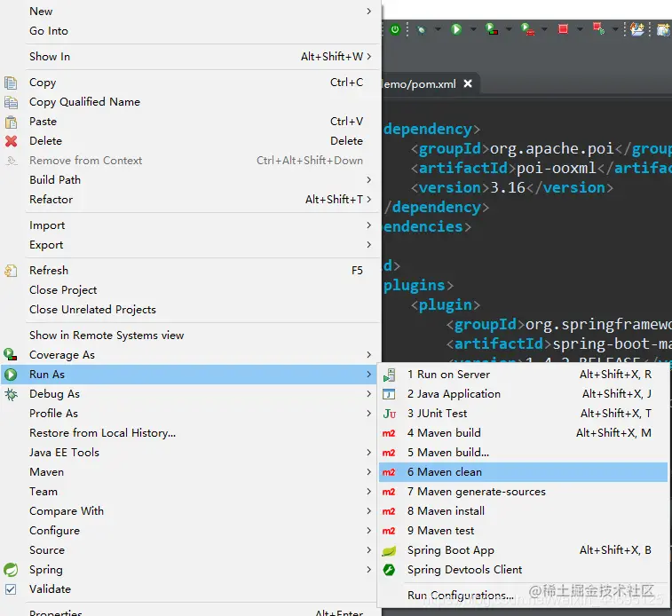Select Restore from Local History...
The image size is (672, 616).
point(191,433)
